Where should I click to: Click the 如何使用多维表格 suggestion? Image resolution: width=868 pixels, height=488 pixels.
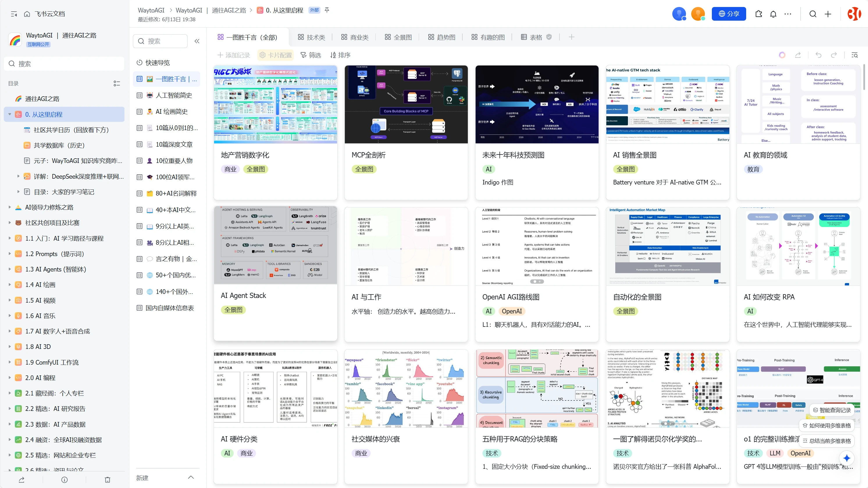(x=826, y=426)
